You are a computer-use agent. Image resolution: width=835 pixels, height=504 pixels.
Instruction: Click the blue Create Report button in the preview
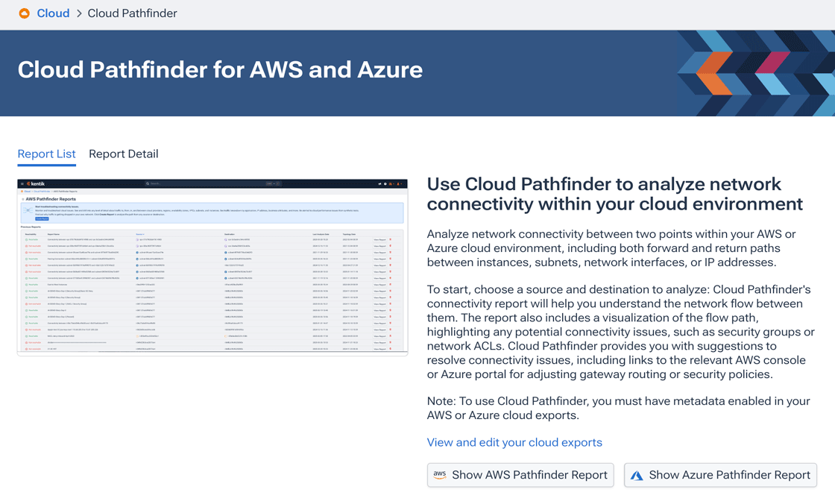point(42,218)
